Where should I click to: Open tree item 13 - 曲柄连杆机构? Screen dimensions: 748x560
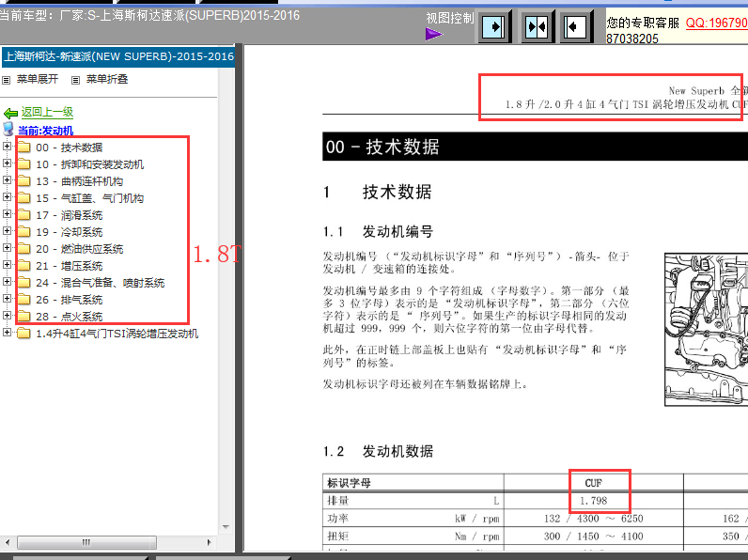pos(79,181)
